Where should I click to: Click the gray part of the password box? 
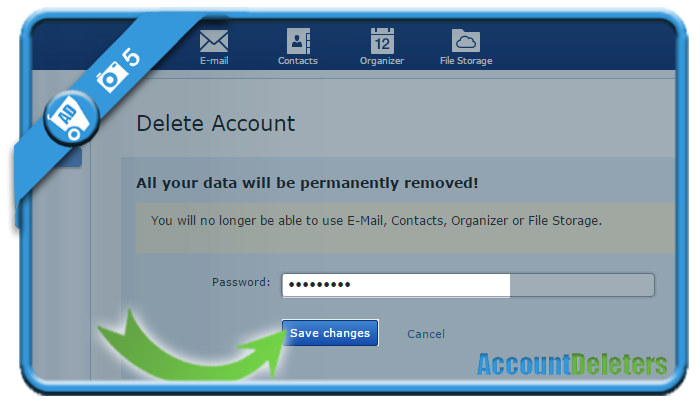(582, 285)
